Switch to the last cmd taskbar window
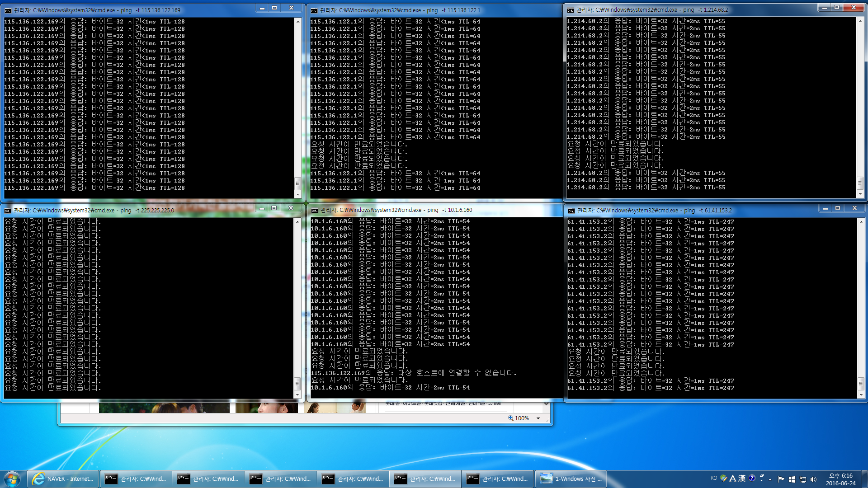The width and height of the screenshot is (868, 488). pos(497,479)
